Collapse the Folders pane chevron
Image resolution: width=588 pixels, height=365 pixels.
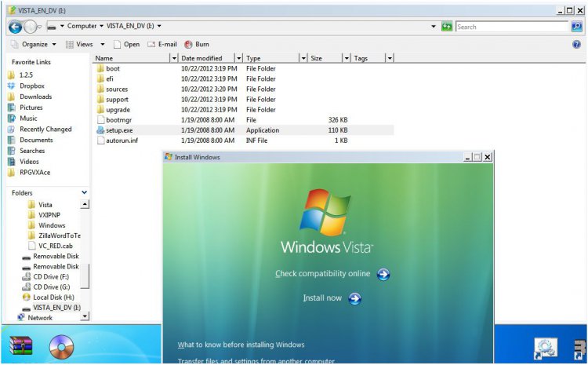click(85, 192)
